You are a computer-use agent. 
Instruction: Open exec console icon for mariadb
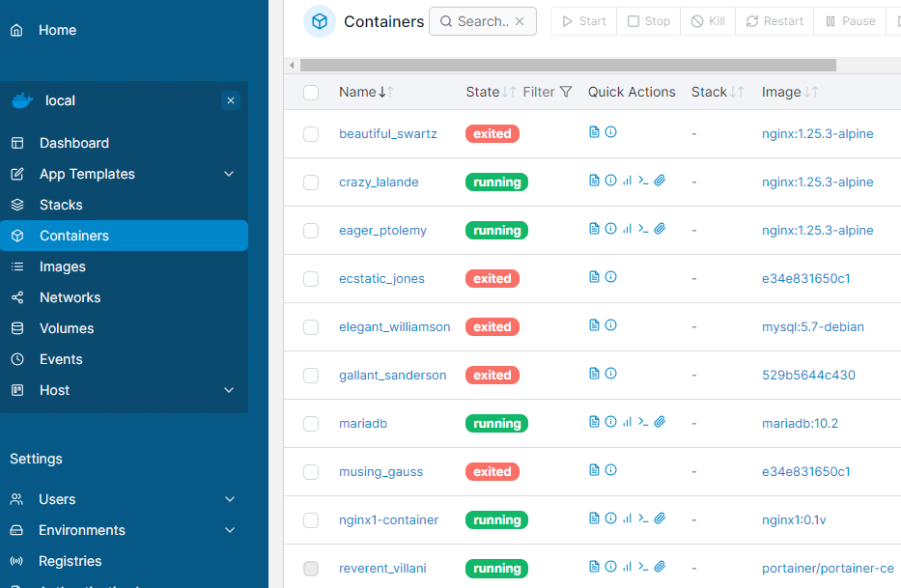pos(643,422)
